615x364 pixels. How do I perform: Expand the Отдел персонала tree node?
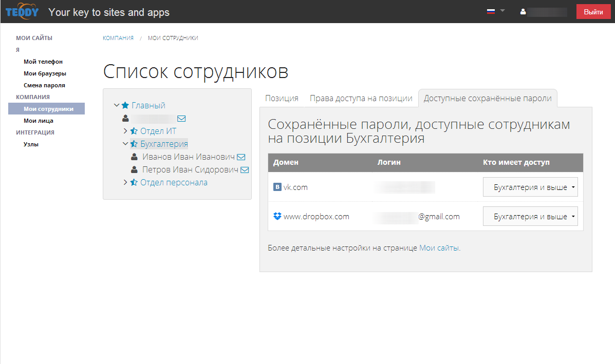click(x=125, y=182)
